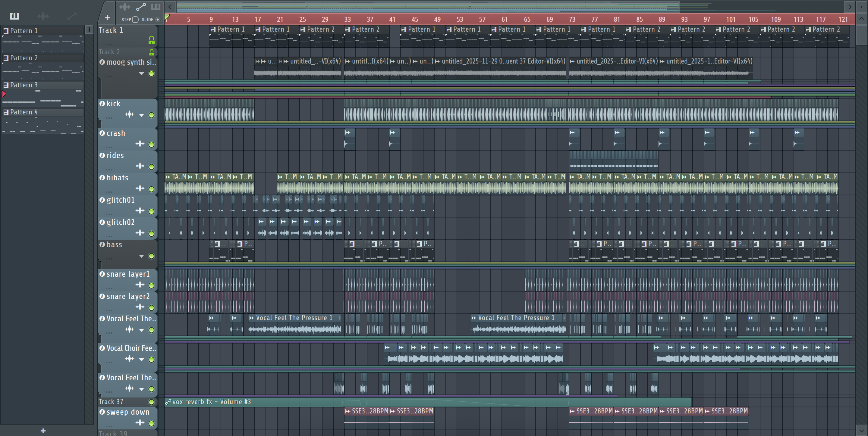Expand second Vocal Feel The track dropdown
This screenshot has height=436, width=868.
(142, 389)
